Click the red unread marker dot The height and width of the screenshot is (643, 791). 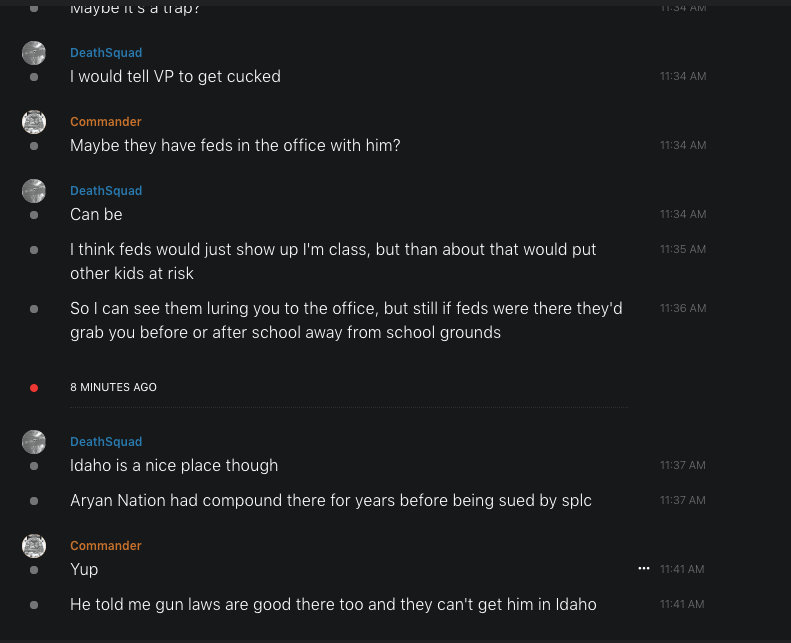(x=34, y=387)
